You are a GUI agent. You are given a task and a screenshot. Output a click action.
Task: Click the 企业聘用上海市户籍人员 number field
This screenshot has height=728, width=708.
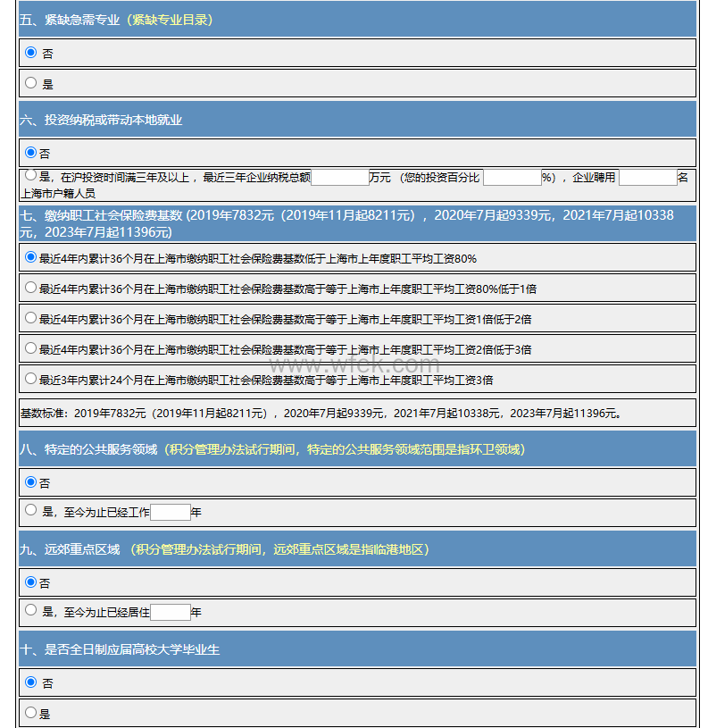[x=647, y=177]
